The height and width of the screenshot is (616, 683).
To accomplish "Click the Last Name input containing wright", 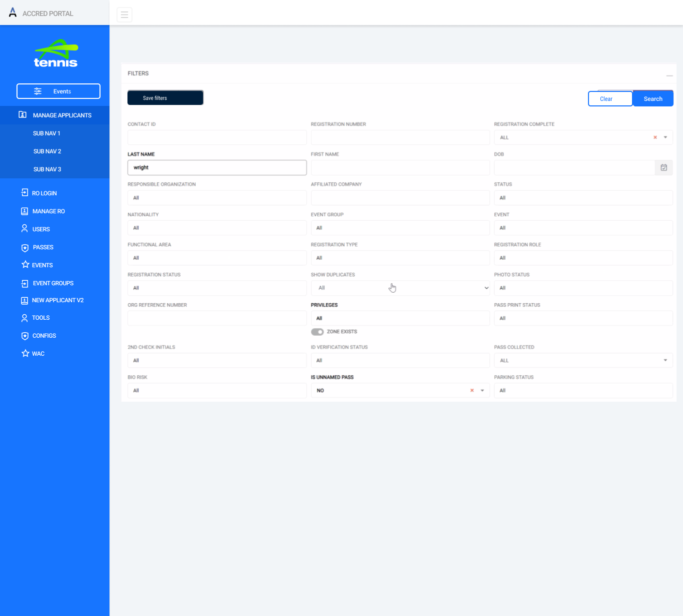I will point(216,167).
